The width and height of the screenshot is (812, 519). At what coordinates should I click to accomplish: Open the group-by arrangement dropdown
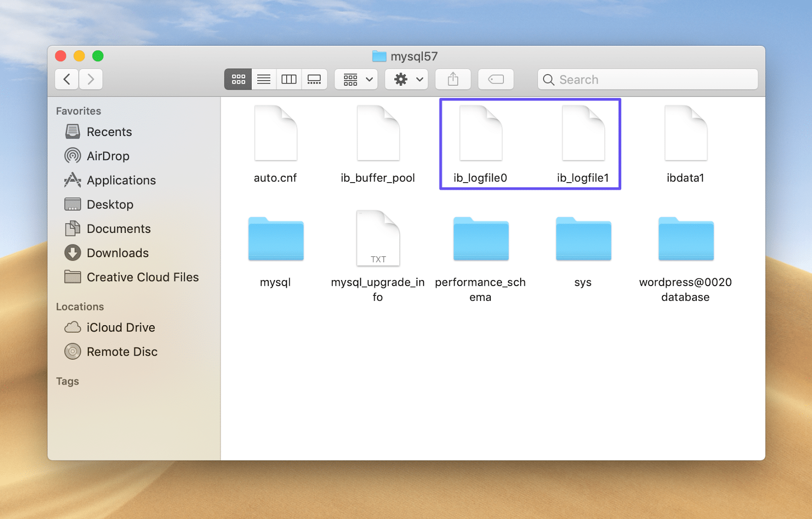point(356,79)
